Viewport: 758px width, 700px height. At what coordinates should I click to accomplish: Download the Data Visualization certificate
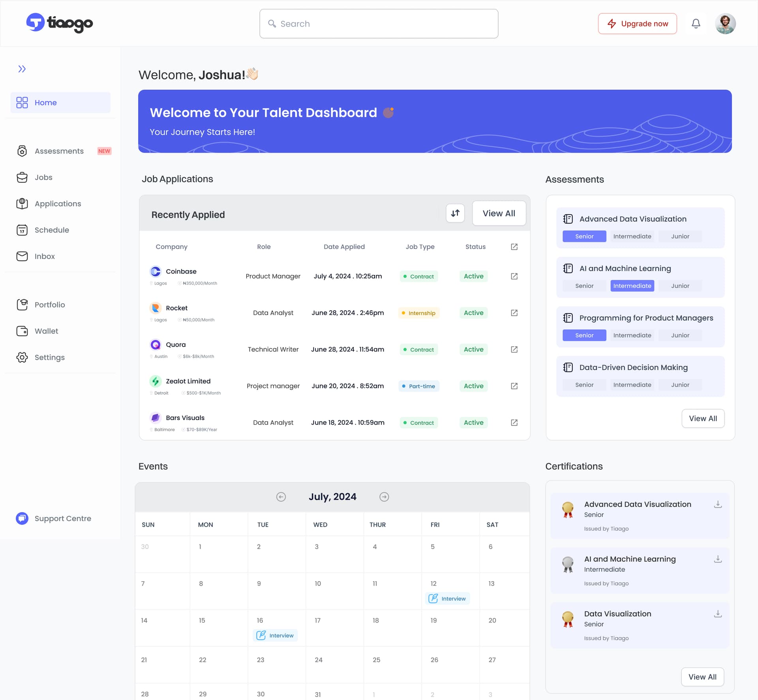(718, 614)
